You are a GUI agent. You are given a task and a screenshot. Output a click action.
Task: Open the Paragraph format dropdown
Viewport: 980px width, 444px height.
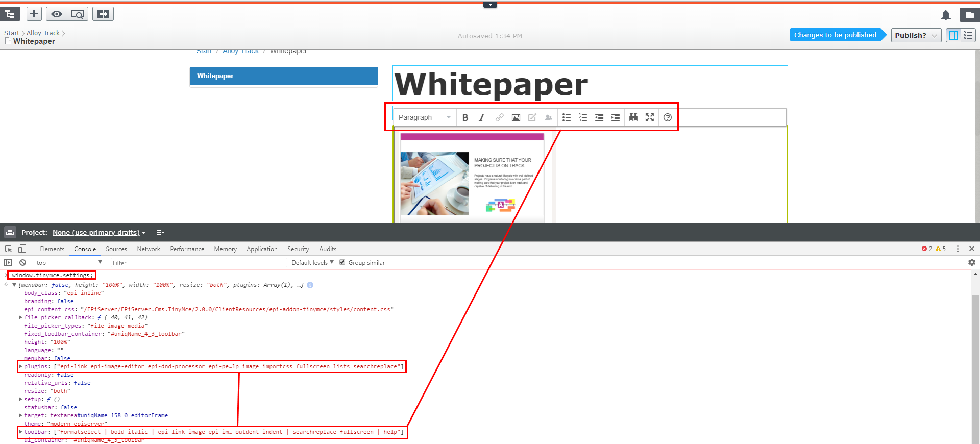pyautogui.click(x=425, y=117)
